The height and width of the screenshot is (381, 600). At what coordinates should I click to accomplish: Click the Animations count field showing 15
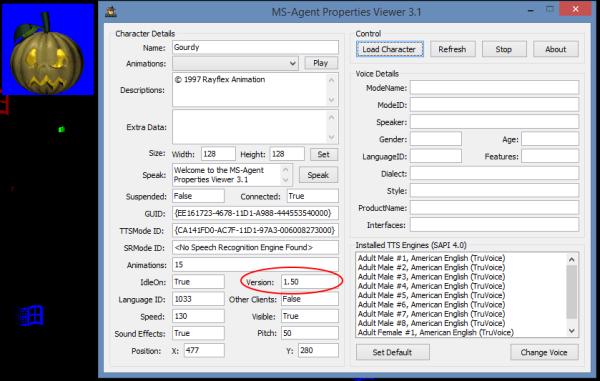point(255,265)
